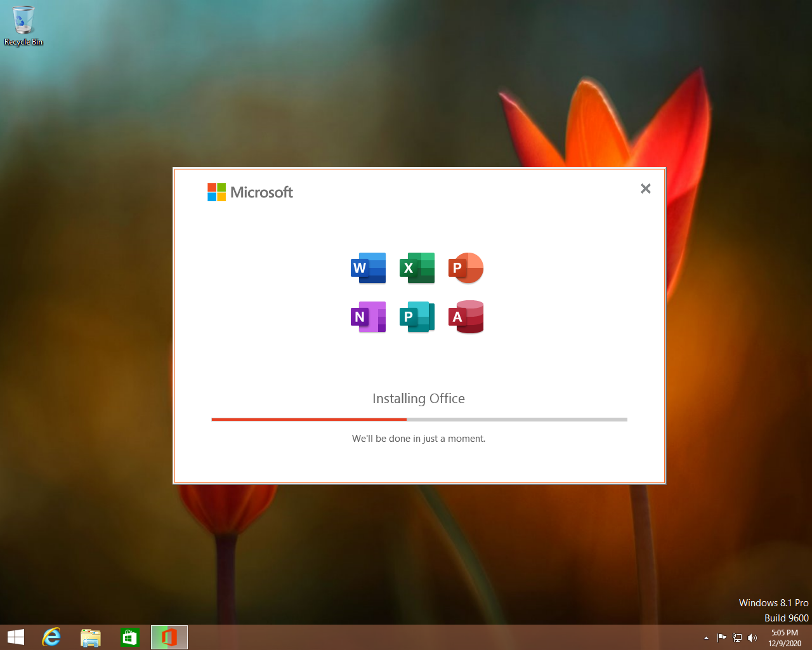
Task: Select the Office installer taskbar button
Action: pos(169,637)
